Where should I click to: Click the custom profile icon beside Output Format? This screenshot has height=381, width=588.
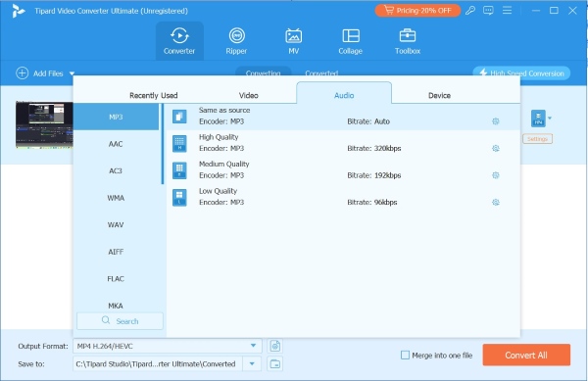point(274,346)
